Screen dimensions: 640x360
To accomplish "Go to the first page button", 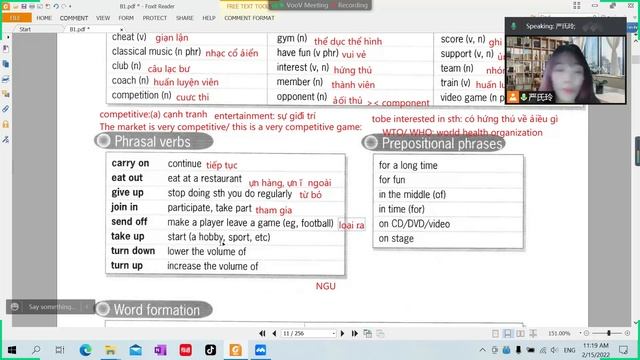I will tap(262, 333).
